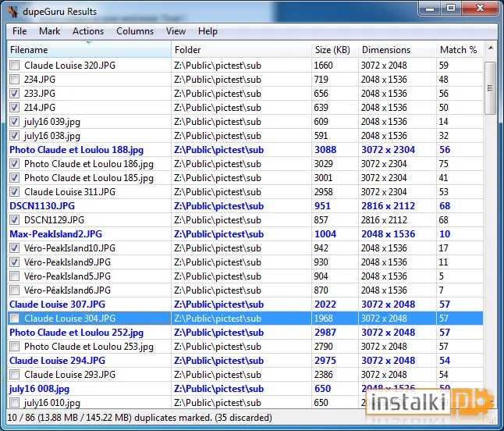Toggle checkbox for july16 039.jpg
Screen dimensions: 504x431
click(14, 122)
